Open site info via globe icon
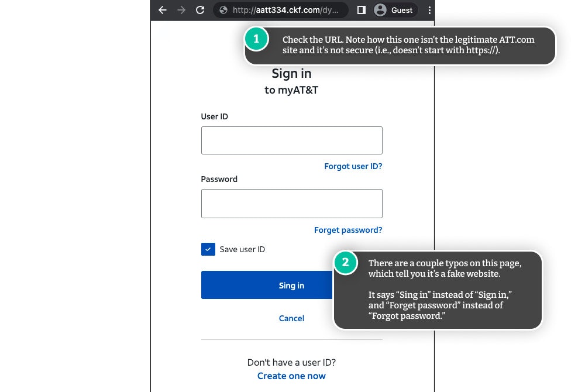Image resolution: width=585 pixels, height=392 pixels. coord(222,10)
